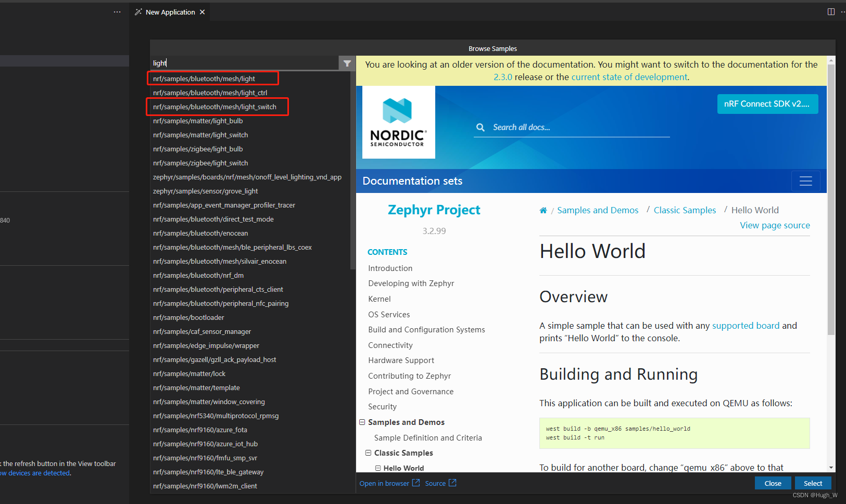The image size is (846, 504).
Task: Click the View page source link
Action: coord(775,225)
